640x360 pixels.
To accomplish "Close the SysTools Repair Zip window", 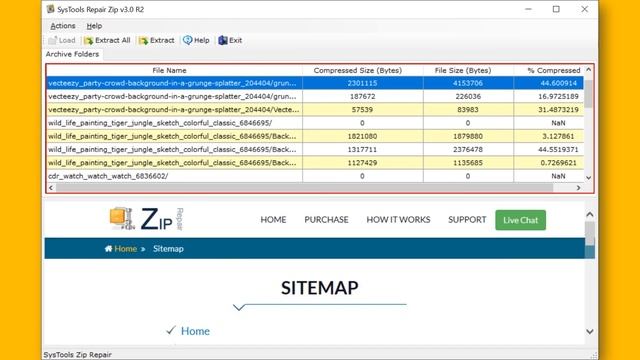I will pos(584,9).
